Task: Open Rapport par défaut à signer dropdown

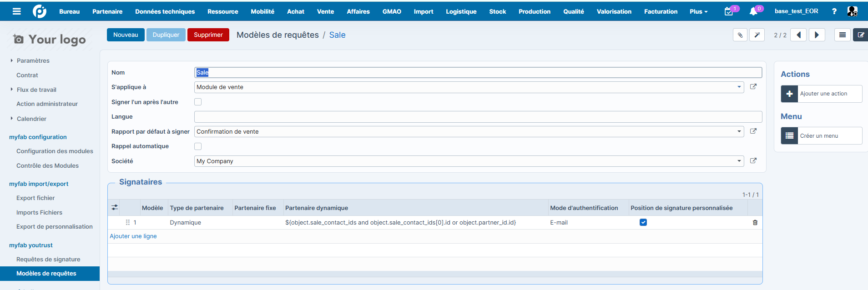Action: click(469, 132)
